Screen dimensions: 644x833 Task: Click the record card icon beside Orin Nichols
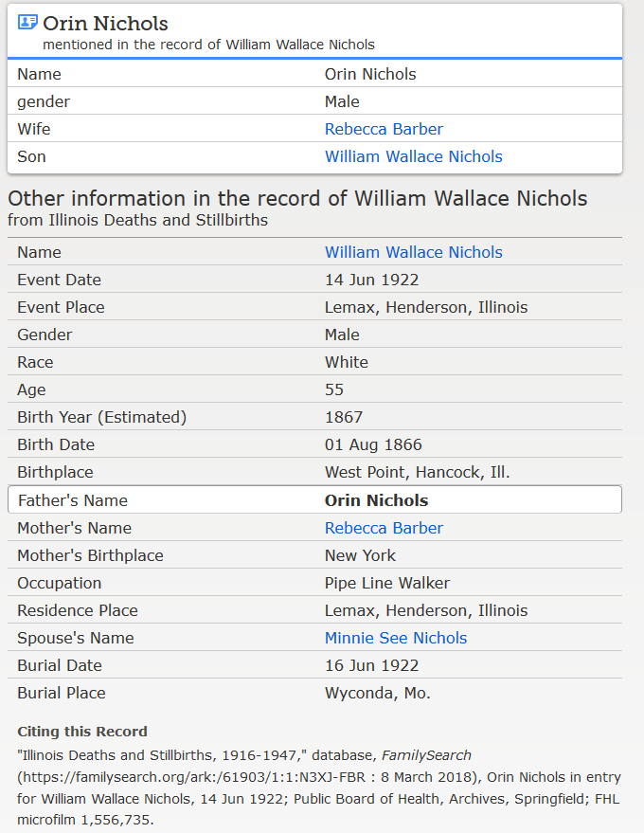click(27, 23)
